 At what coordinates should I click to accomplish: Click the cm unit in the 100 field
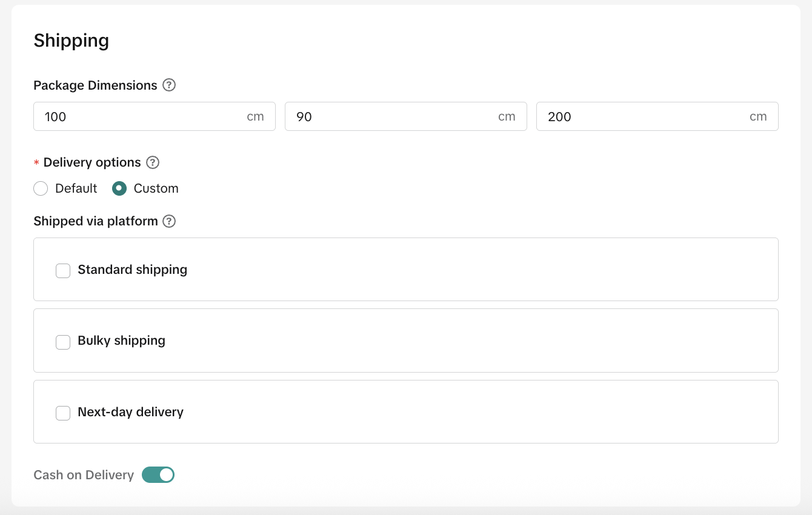[255, 116]
